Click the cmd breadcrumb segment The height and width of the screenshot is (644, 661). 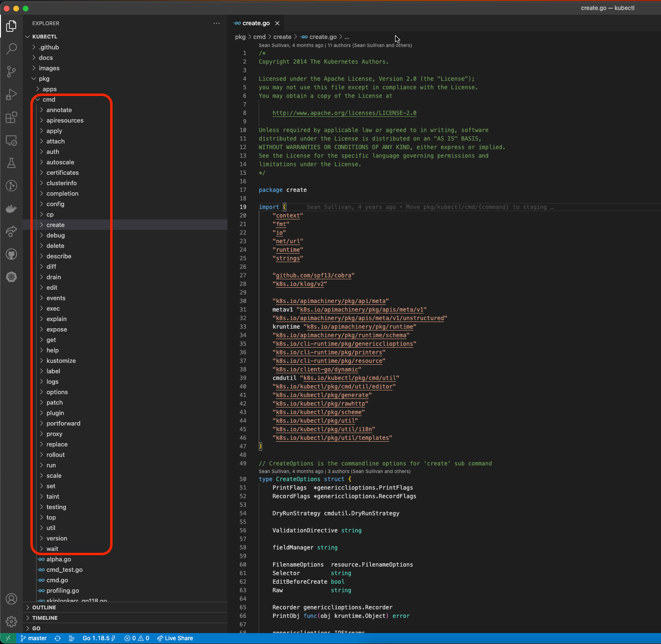coord(259,37)
